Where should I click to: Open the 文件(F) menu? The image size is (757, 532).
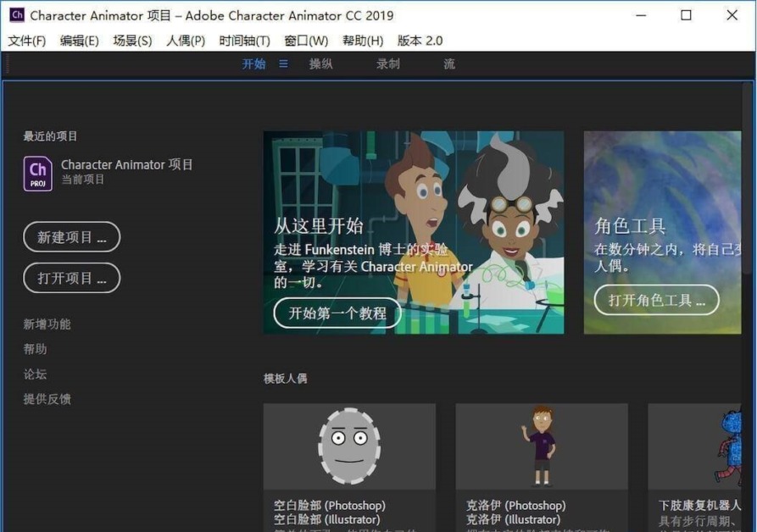(27, 41)
